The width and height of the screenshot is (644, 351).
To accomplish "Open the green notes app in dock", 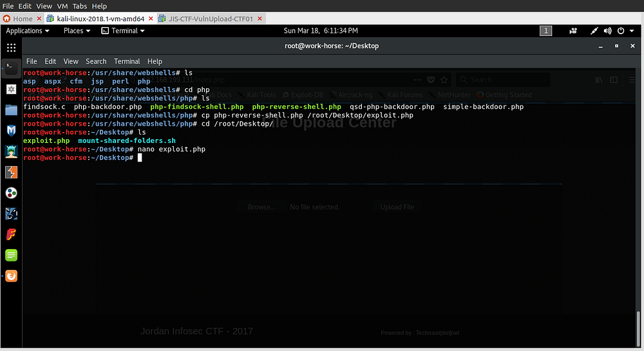I will tap(11, 255).
